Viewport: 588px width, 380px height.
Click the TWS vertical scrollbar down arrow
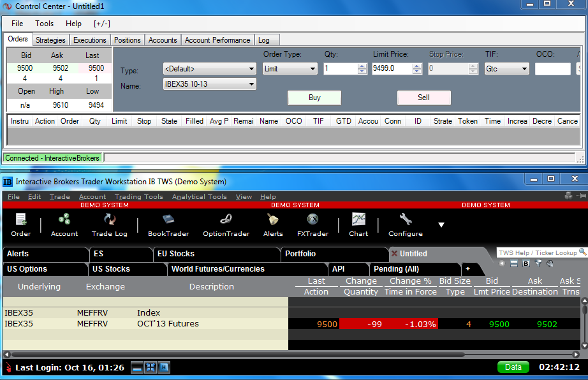pyautogui.click(x=584, y=346)
